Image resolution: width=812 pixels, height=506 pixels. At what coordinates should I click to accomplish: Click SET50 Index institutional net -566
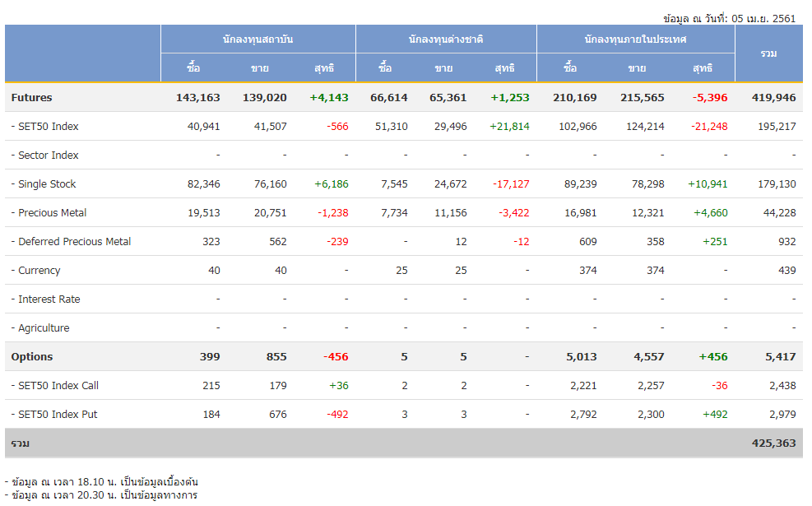337,127
